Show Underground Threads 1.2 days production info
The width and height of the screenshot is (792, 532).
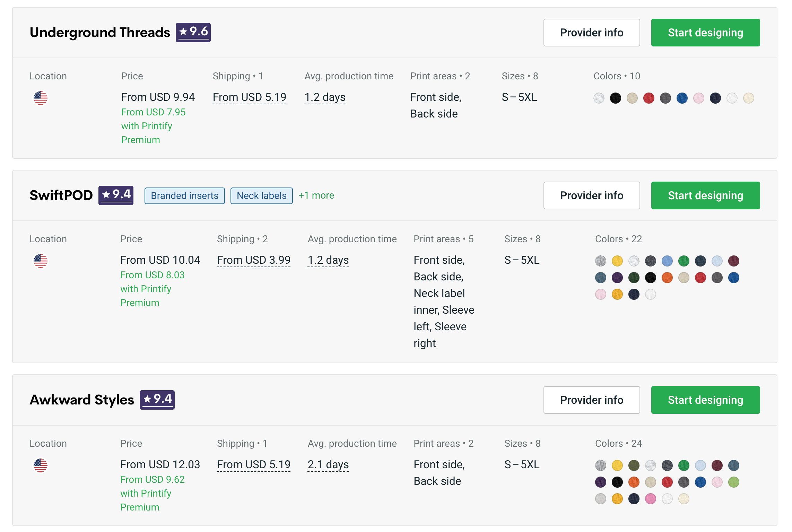coord(325,97)
